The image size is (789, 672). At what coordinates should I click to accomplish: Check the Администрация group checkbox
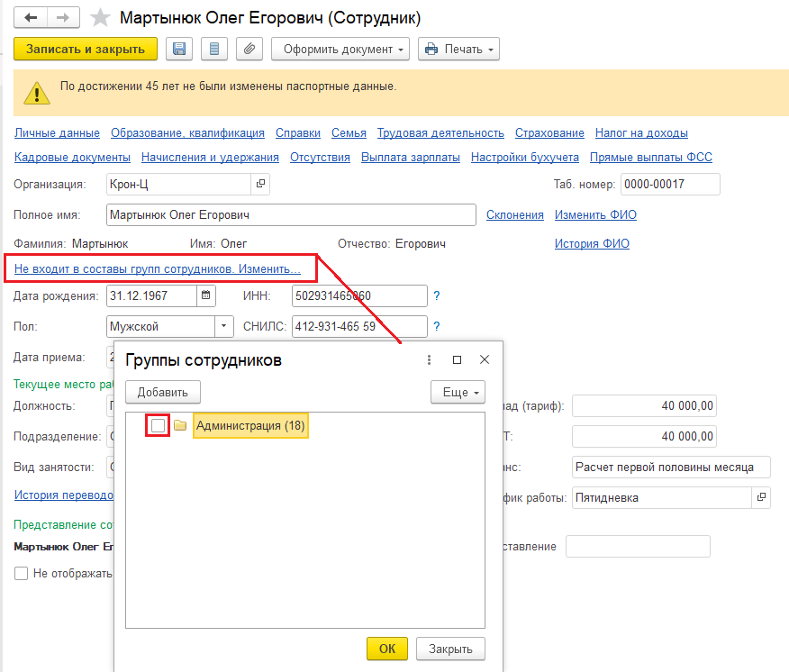click(159, 425)
